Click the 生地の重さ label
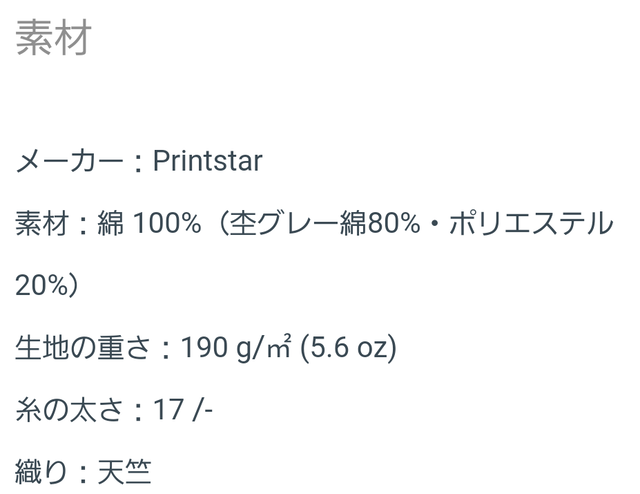 83,348
